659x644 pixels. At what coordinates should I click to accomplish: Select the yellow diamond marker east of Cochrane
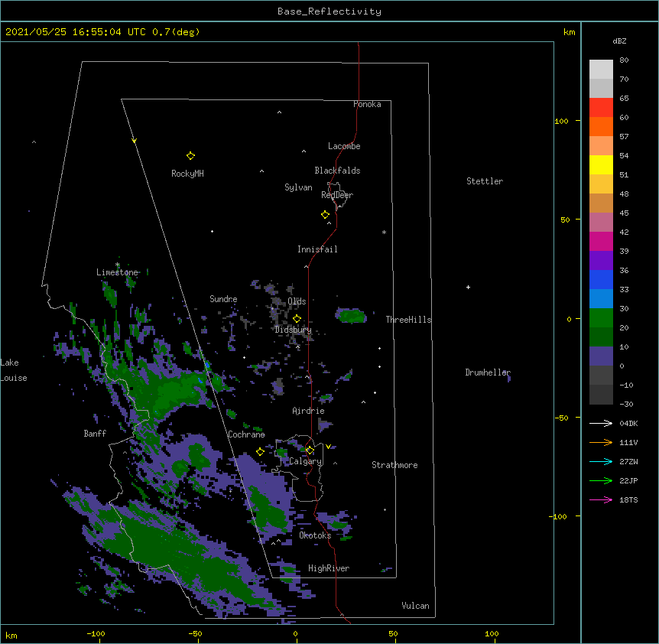click(260, 451)
